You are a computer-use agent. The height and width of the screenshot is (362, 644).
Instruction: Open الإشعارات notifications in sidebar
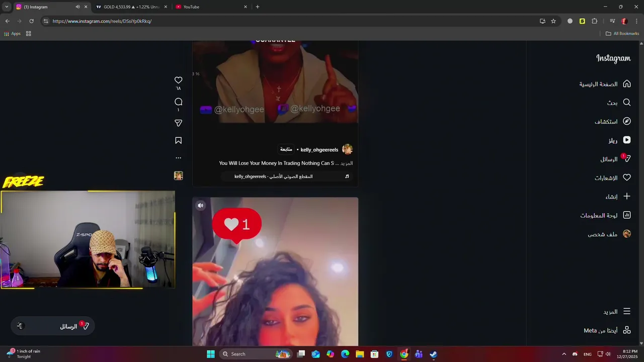click(612, 178)
